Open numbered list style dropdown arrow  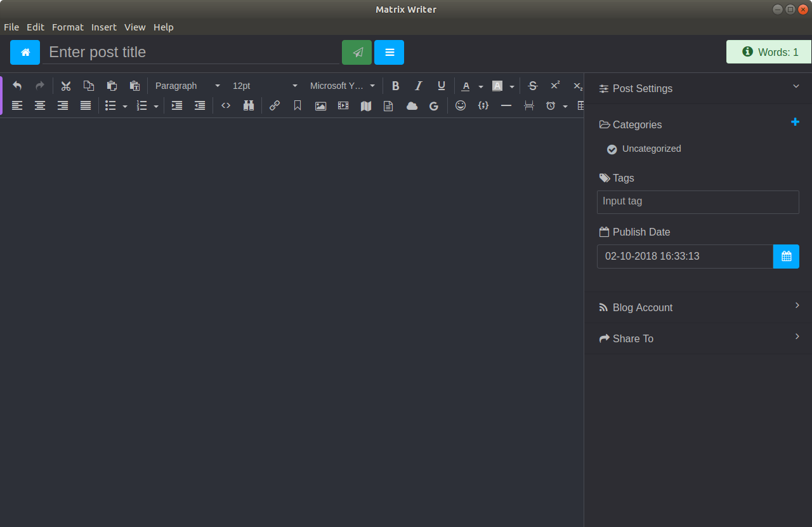pos(156,106)
